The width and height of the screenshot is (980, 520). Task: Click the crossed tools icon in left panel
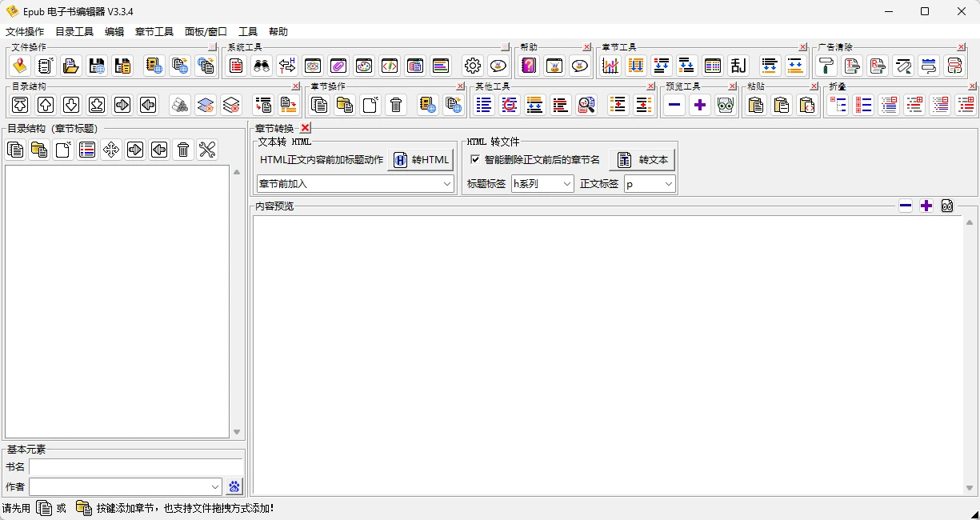click(207, 150)
